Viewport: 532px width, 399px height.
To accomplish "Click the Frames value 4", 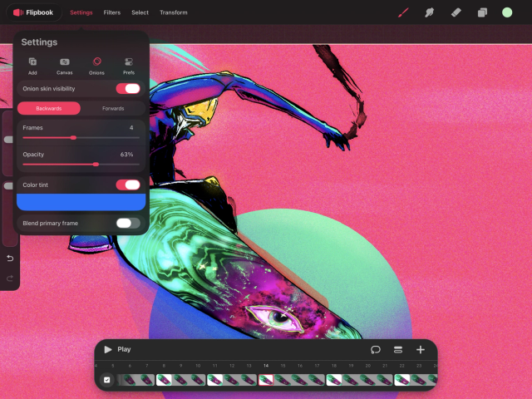I will coord(131,127).
